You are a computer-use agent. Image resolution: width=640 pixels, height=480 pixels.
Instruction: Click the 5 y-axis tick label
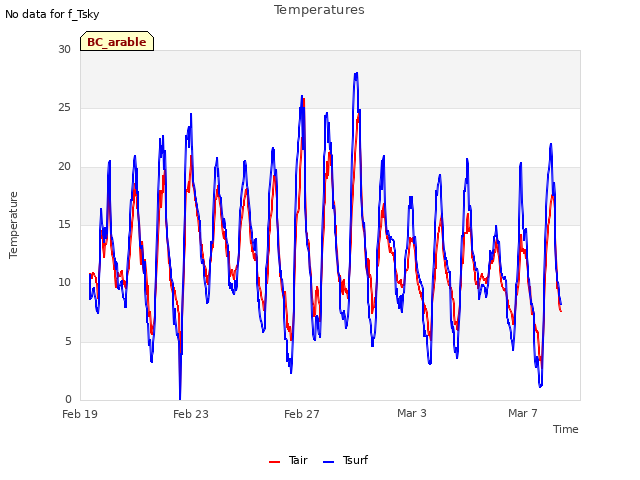[68, 341]
